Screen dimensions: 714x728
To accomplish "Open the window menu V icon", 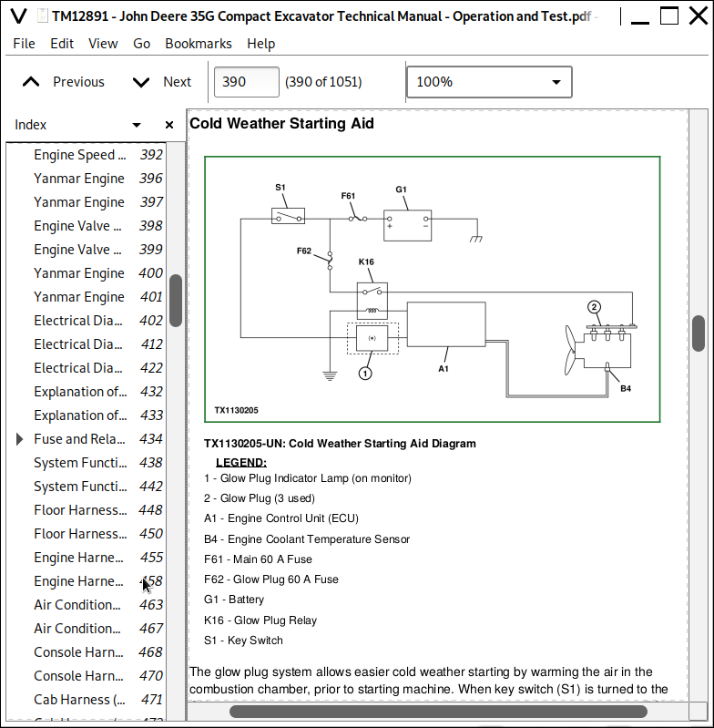I will 18,16.
